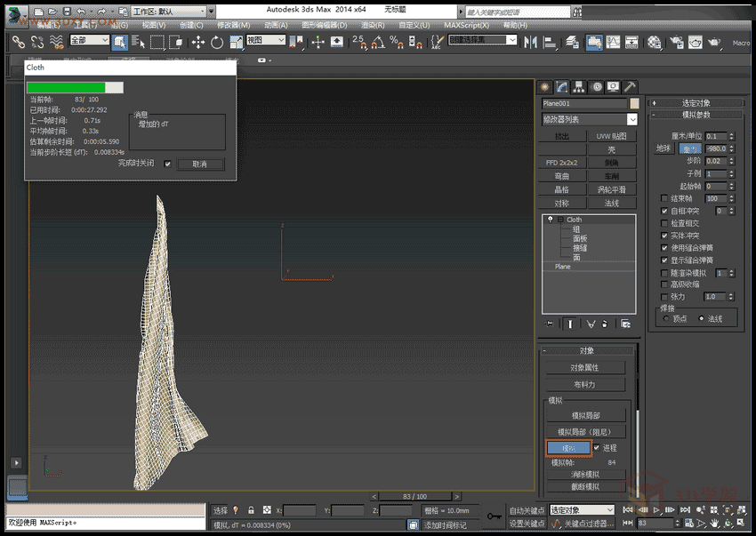Click the Mirror tool icon
The image size is (756, 536).
pos(532,42)
